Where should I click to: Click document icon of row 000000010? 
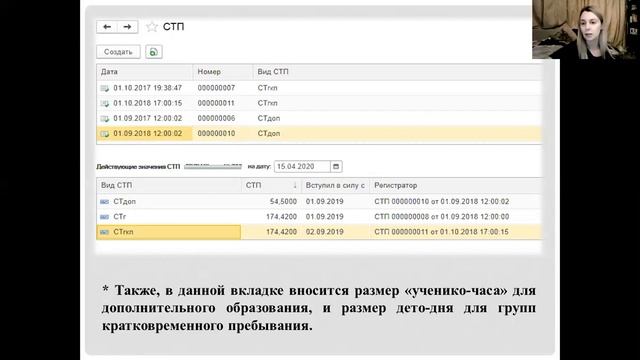pos(104,133)
